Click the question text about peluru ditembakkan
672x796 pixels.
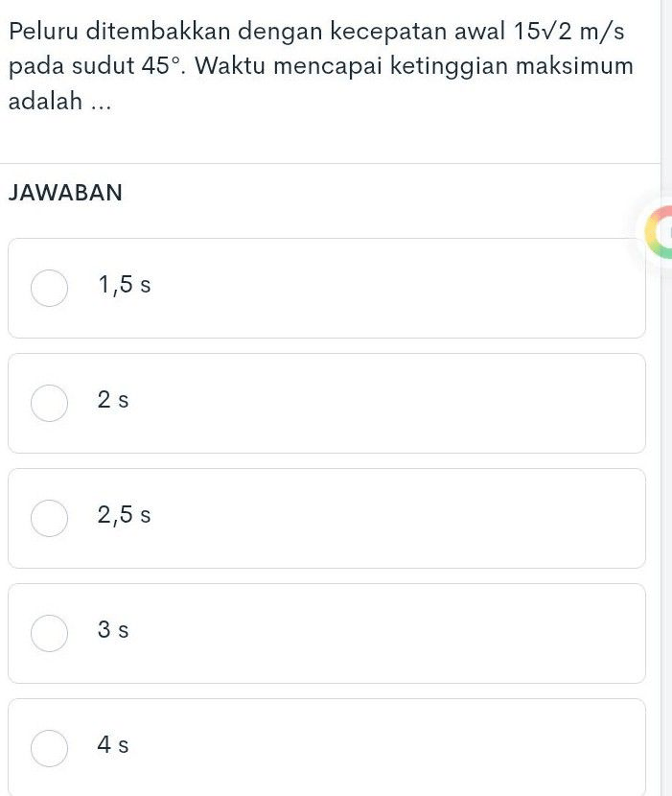pos(316,64)
